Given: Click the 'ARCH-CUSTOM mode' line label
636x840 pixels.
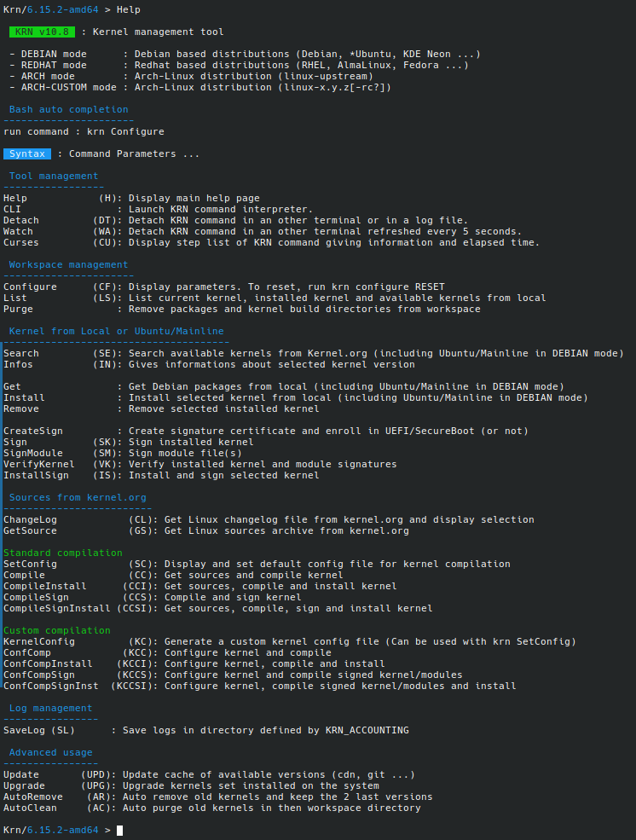Looking at the screenshot, I should click(68, 87).
